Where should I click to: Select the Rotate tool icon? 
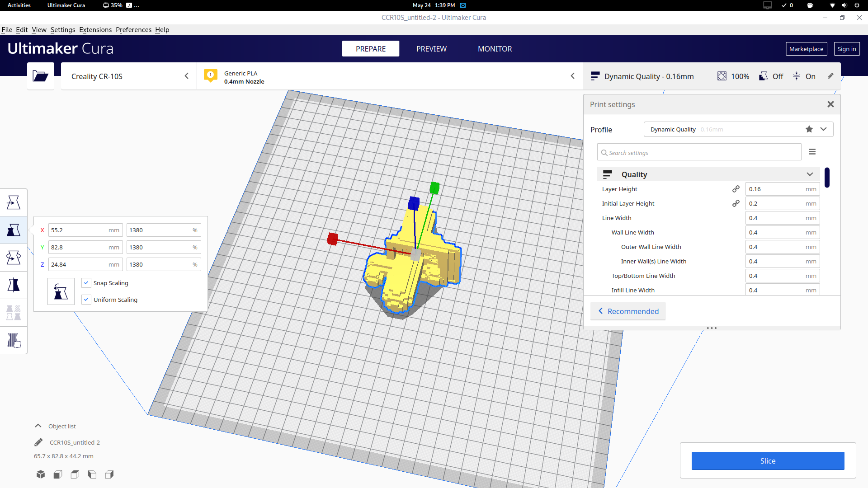13,257
